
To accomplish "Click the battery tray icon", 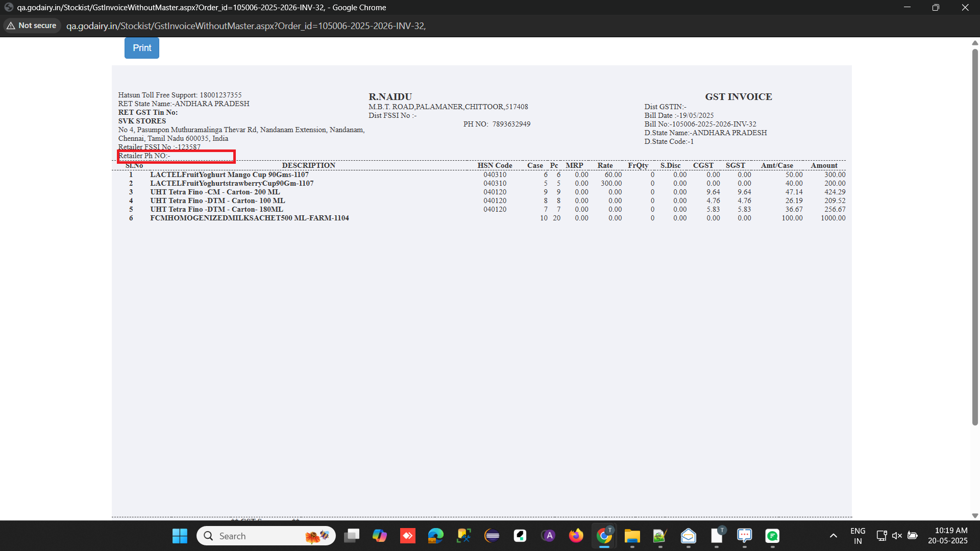I will pos(913,536).
